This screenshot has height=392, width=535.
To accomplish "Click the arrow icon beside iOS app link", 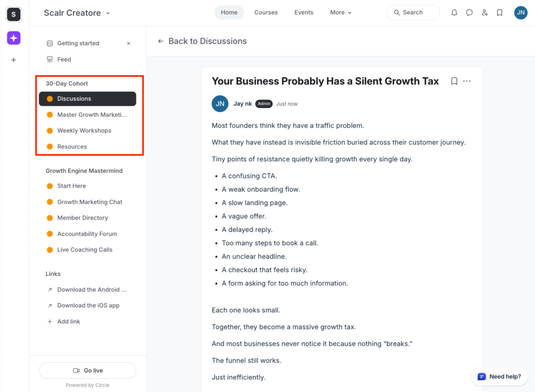I will click(x=50, y=306).
